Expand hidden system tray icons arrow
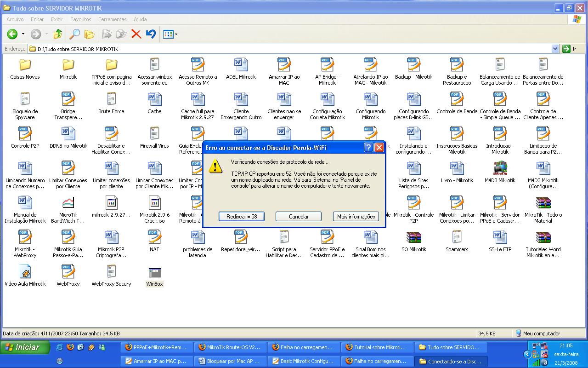 coord(527,354)
